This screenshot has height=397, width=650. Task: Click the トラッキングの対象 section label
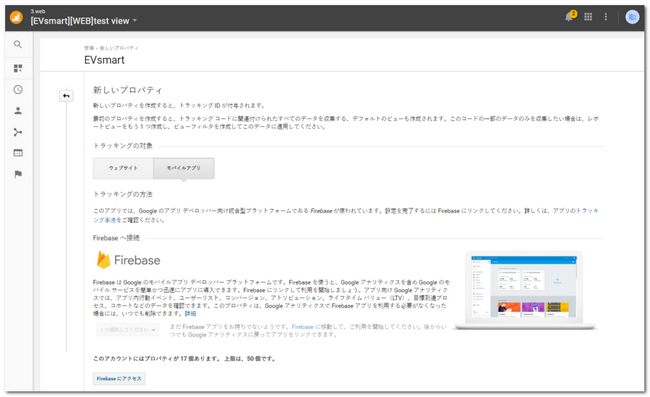click(123, 146)
